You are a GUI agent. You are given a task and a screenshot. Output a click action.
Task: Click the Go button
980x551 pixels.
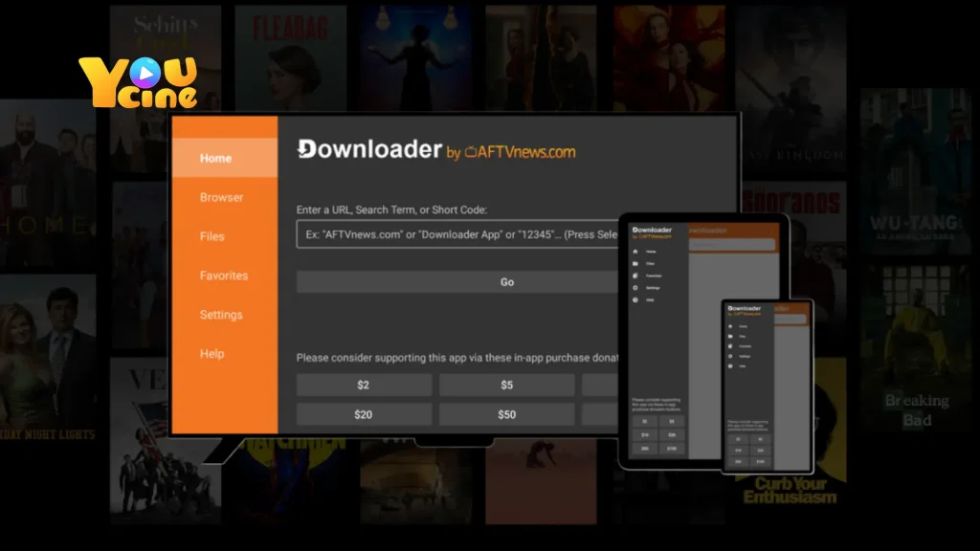click(457, 282)
